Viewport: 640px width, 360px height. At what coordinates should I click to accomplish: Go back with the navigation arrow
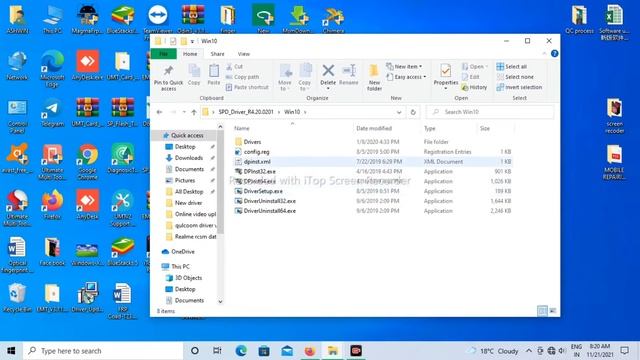tap(160, 112)
